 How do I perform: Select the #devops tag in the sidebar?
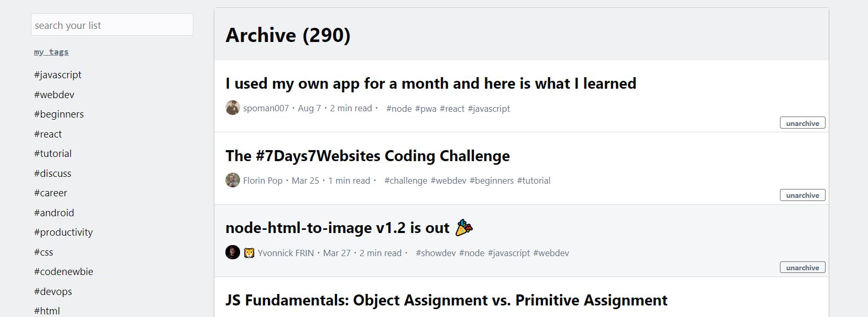pyautogui.click(x=53, y=291)
